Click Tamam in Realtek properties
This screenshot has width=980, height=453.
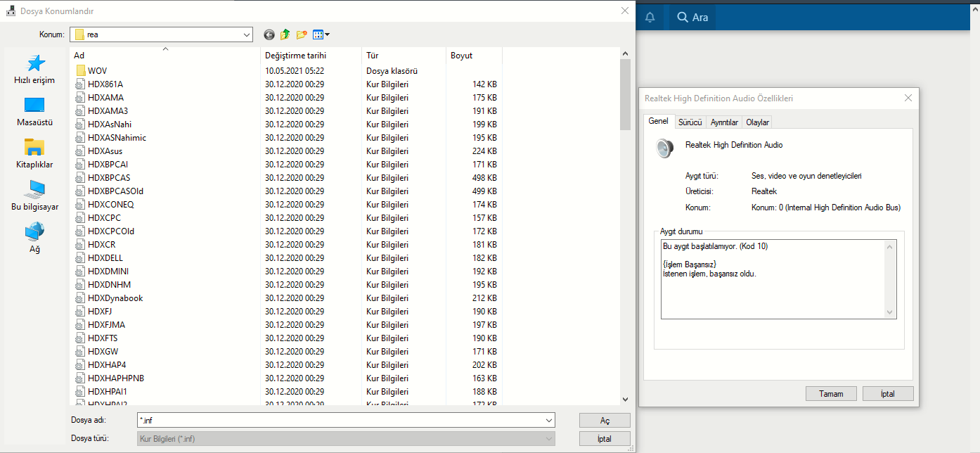[831, 394]
